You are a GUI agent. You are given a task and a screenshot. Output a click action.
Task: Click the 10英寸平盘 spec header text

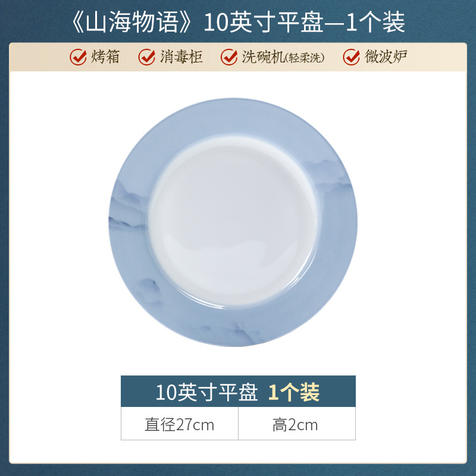pos(206,392)
